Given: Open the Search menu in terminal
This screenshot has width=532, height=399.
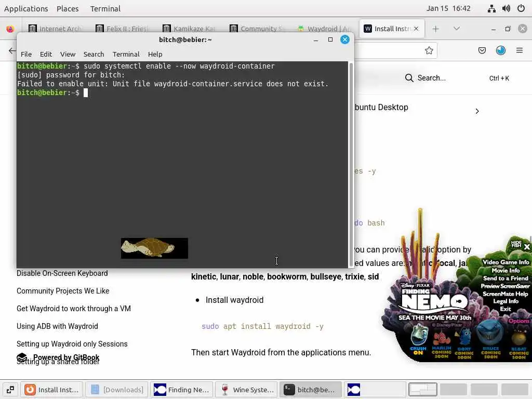Looking at the screenshot, I should point(94,54).
